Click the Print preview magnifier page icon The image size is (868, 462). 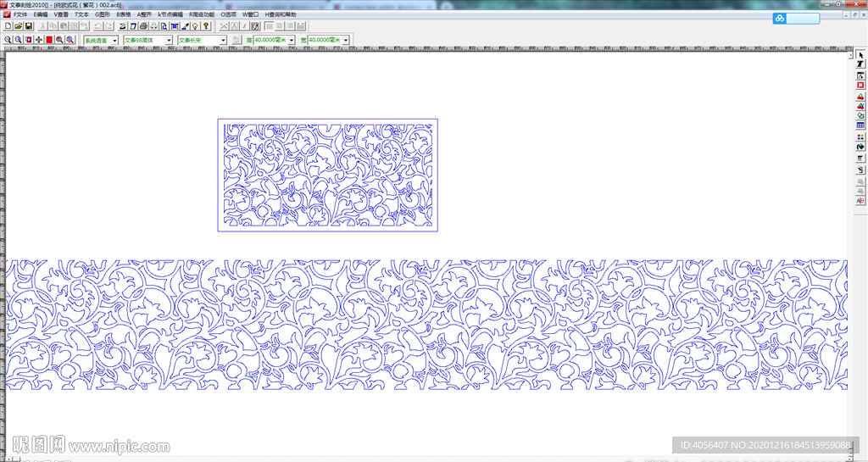click(x=164, y=26)
